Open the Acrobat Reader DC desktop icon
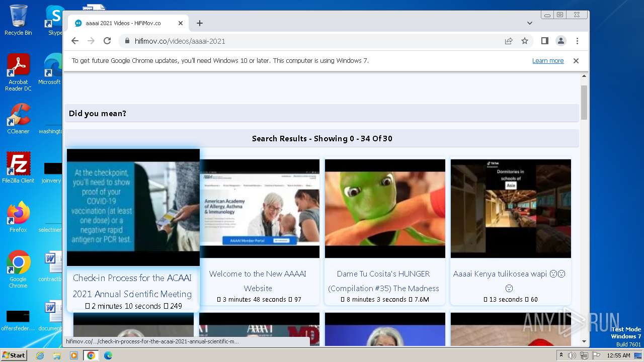Screen dimensions: 644x362 click(18, 72)
